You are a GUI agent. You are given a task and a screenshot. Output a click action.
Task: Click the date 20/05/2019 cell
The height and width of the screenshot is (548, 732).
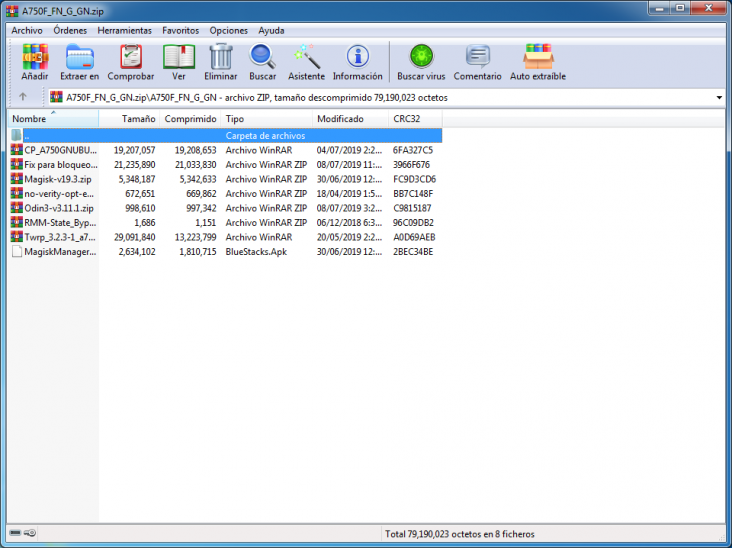pos(349,237)
